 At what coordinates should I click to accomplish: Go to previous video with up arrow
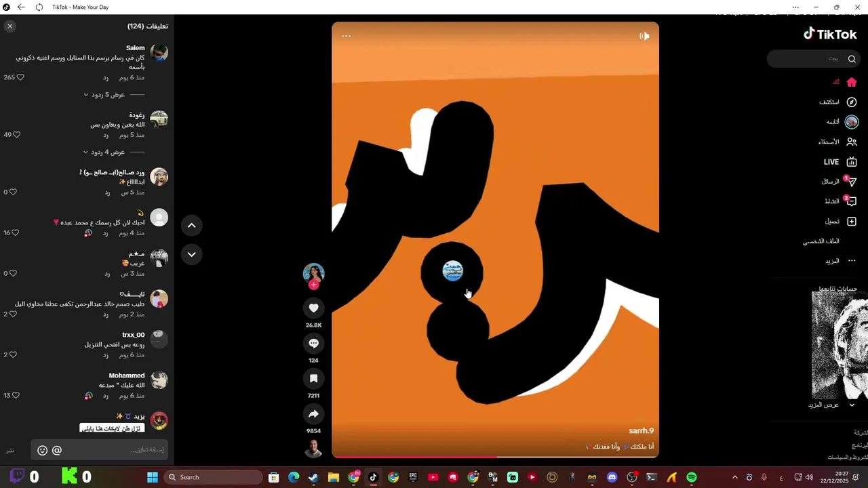pyautogui.click(x=191, y=225)
